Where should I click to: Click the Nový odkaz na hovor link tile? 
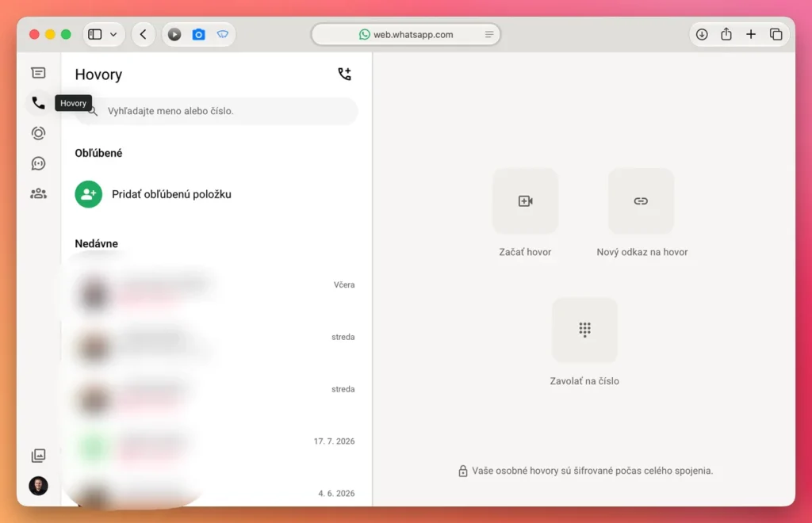(641, 201)
